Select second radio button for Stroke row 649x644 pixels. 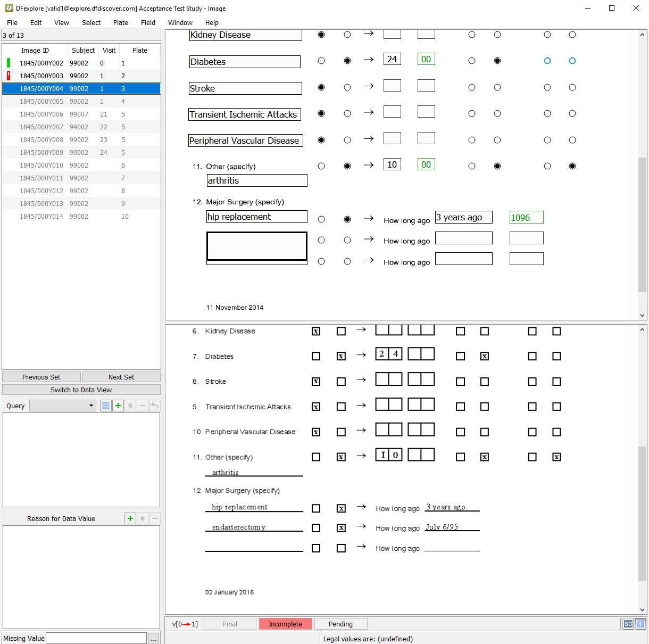coord(347,87)
